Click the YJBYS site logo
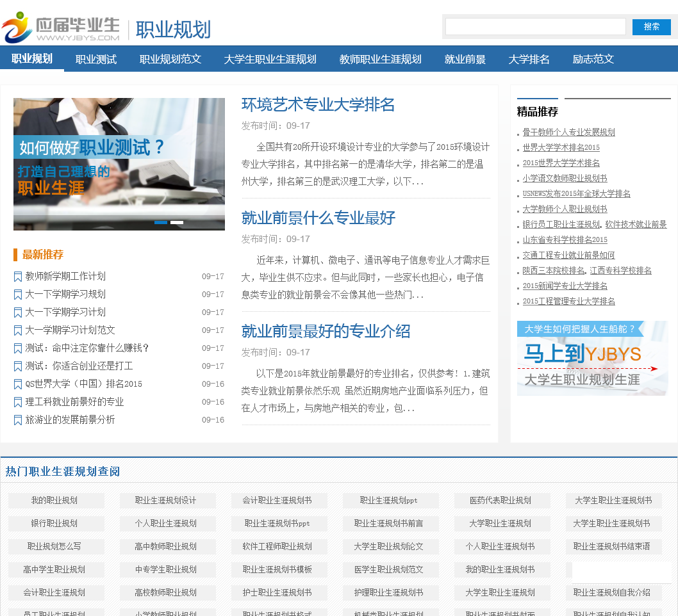The image size is (678, 616). click(x=60, y=28)
